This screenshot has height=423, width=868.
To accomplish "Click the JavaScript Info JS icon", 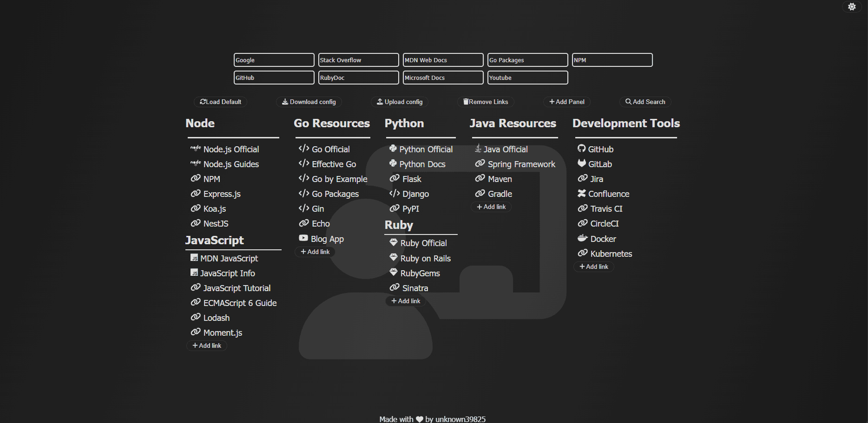I will point(194,273).
